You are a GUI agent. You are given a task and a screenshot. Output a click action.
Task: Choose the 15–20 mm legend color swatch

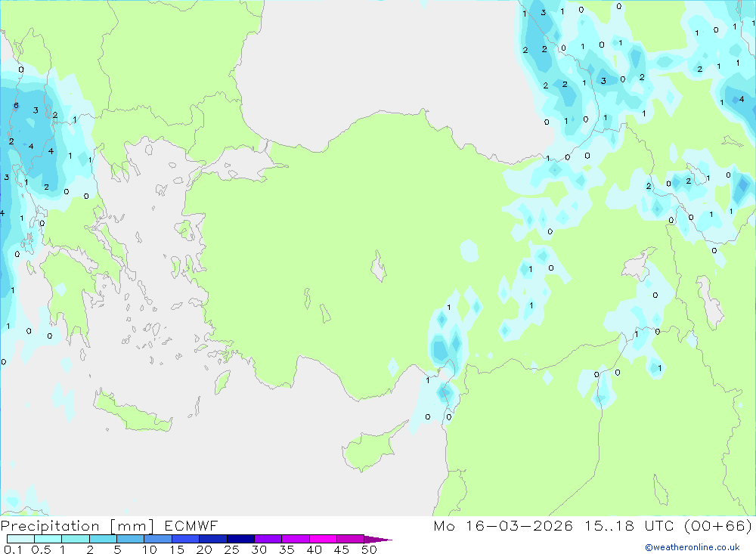coord(186,539)
